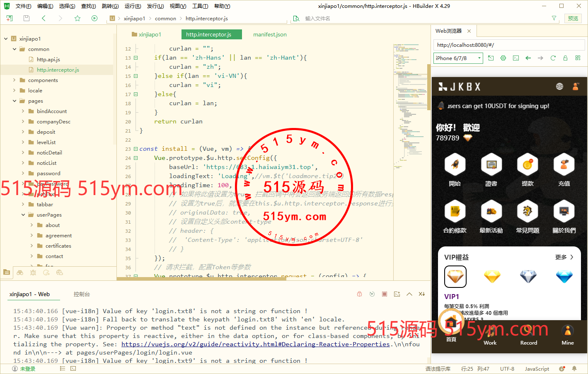The width and height of the screenshot is (588, 374).
Task: Stop the running console process
Action: [x=385, y=294]
